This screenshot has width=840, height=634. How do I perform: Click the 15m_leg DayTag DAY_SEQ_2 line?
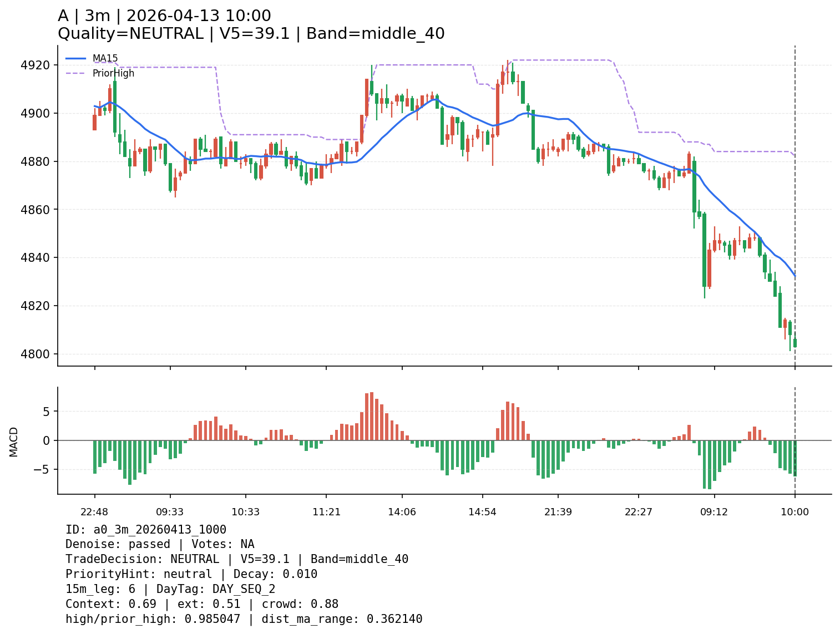click(x=170, y=589)
